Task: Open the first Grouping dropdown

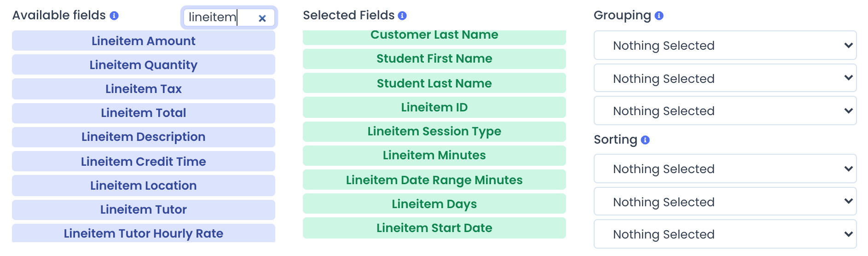Action: click(725, 45)
